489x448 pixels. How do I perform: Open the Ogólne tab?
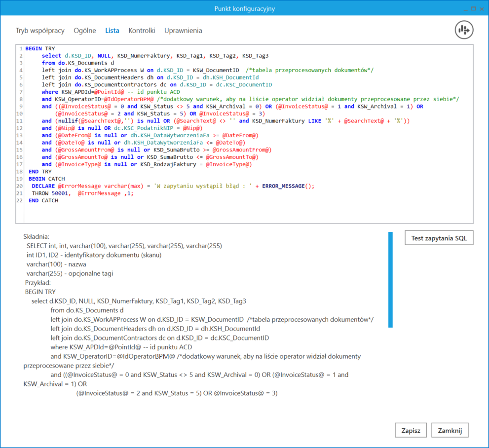coord(85,31)
